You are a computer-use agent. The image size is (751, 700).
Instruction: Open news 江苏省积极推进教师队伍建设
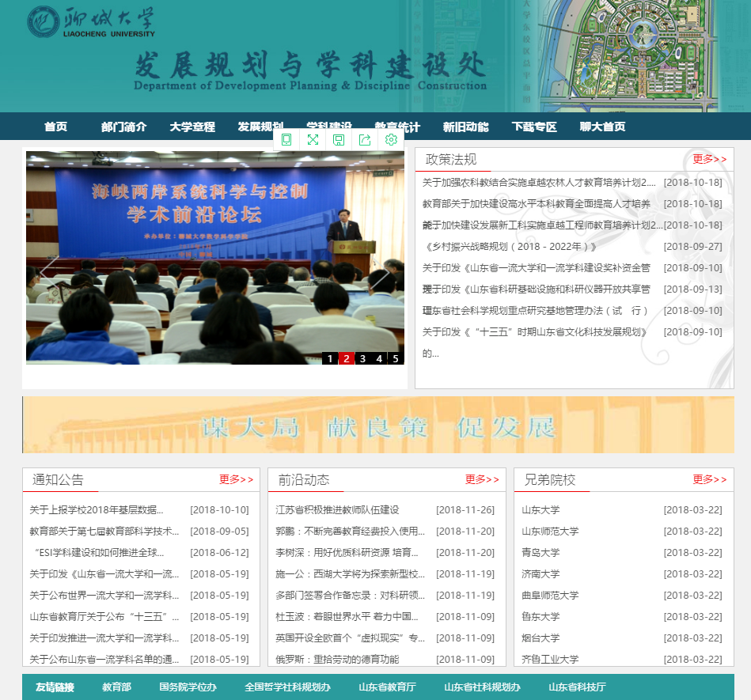(x=337, y=510)
